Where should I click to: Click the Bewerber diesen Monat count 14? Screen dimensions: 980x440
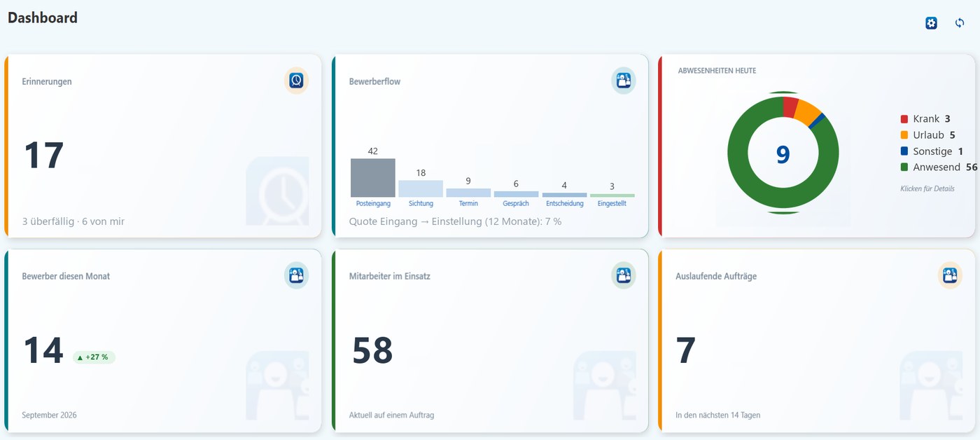[x=44, y=350]
